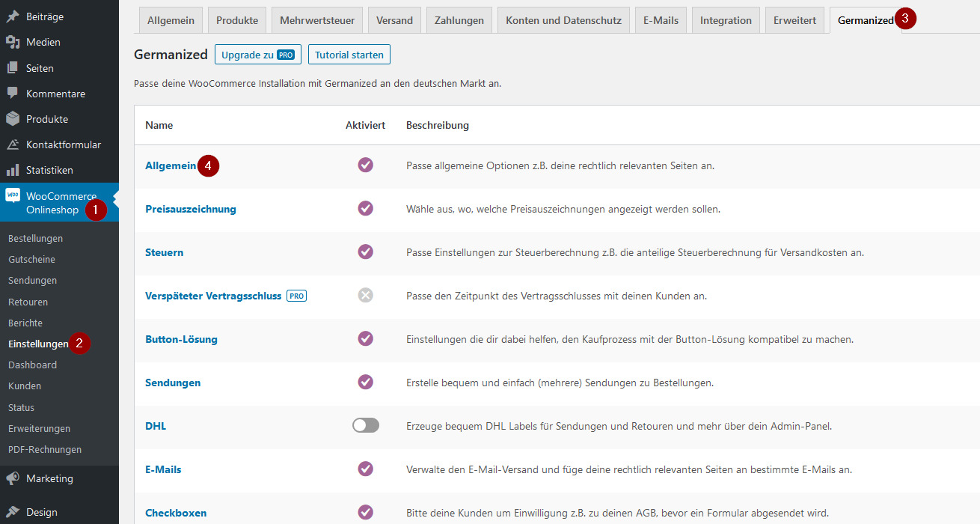Click the Marketing megaphone icon
Screen dimensions: 980x524
[x=13, y=478]
